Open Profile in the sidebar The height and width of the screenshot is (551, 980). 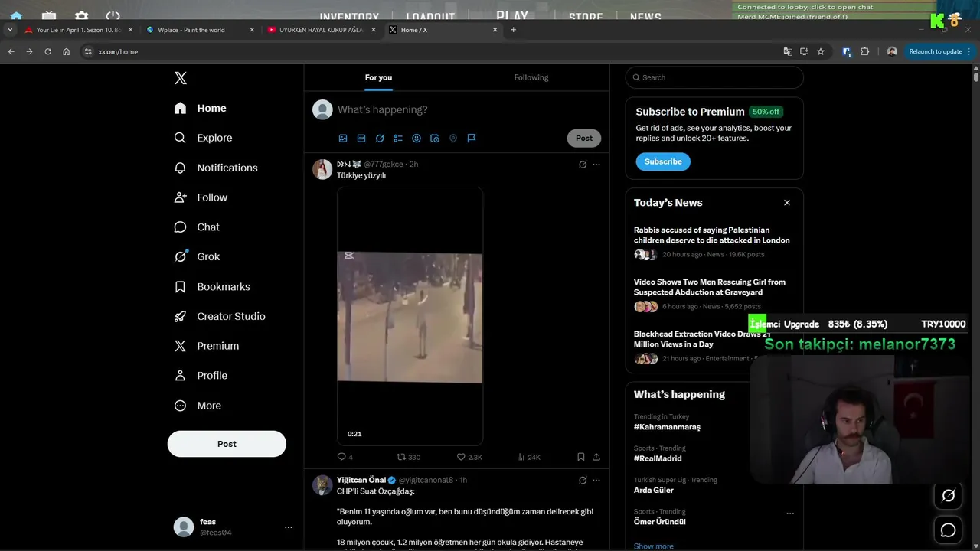(x=201, y=376)
